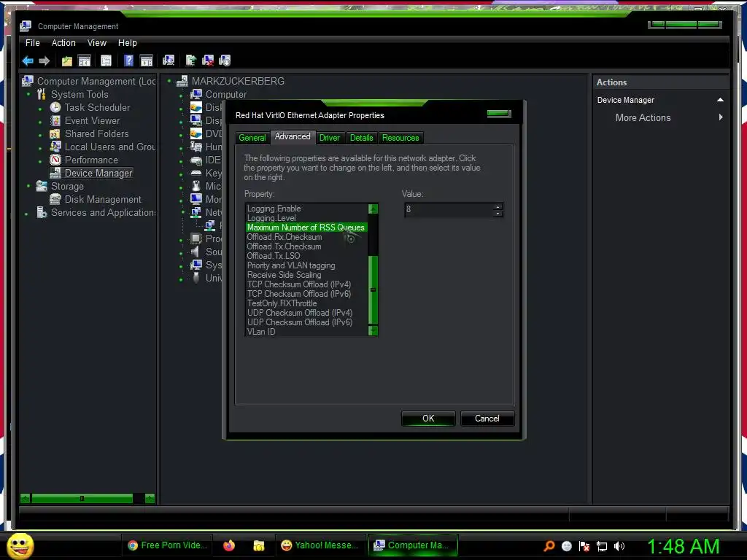Click the OK button in adapter properties
This screenshot has height=560, width=747.
click(428, 419)
